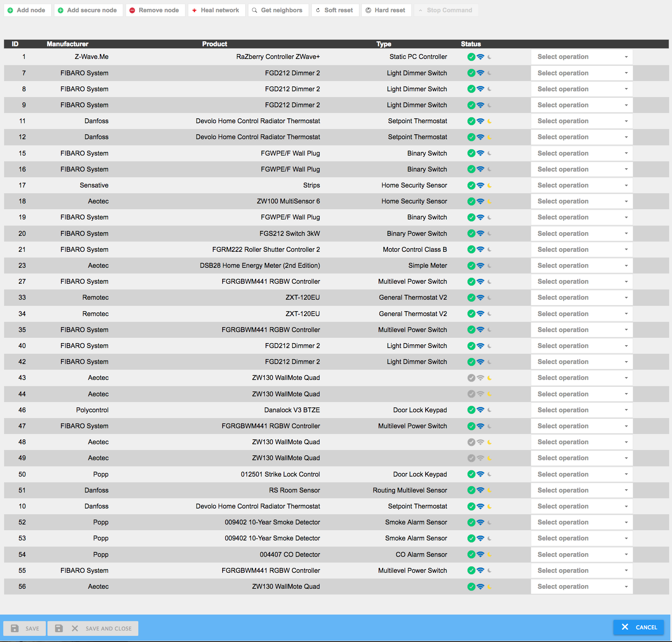This screenshot has height=642, width=672.
Task: Click green check status icon for node 1
Action: click(471, 57)
